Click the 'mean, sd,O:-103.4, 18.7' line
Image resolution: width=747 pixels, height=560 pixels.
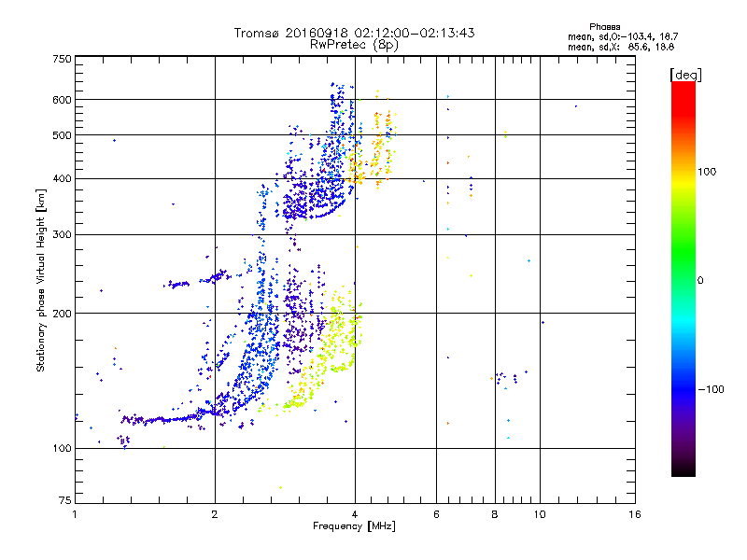[623, 37]
